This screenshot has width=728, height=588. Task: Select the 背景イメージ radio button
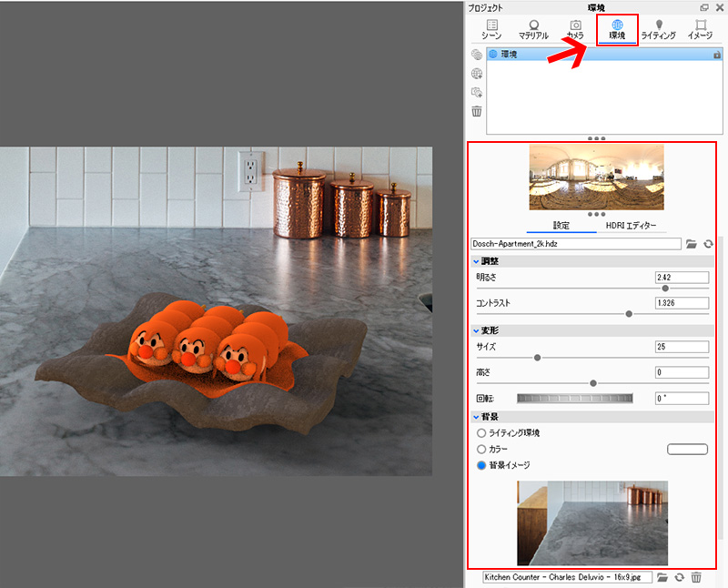click(481, 465)
